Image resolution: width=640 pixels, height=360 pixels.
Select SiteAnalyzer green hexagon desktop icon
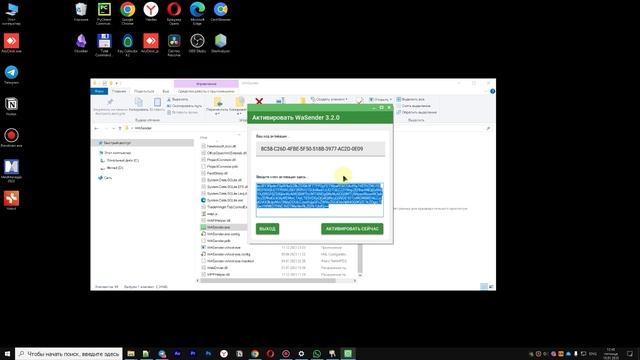tap(220, 43)
